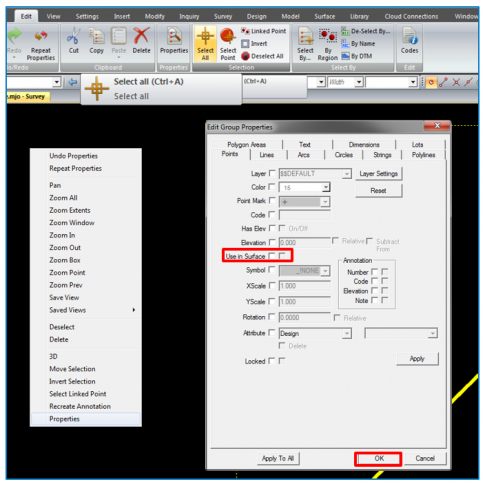Click the Select By icon
This screenshot has height=484, width=485.
tap(305, 36)
